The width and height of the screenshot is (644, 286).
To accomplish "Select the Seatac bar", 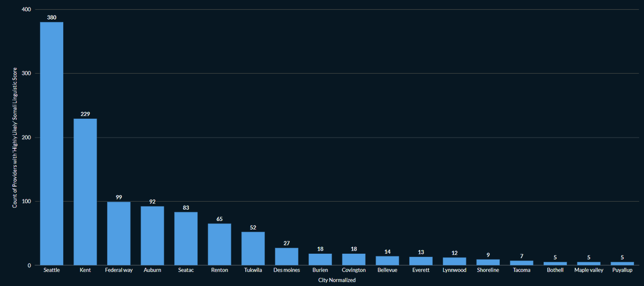I will [186, 239].
